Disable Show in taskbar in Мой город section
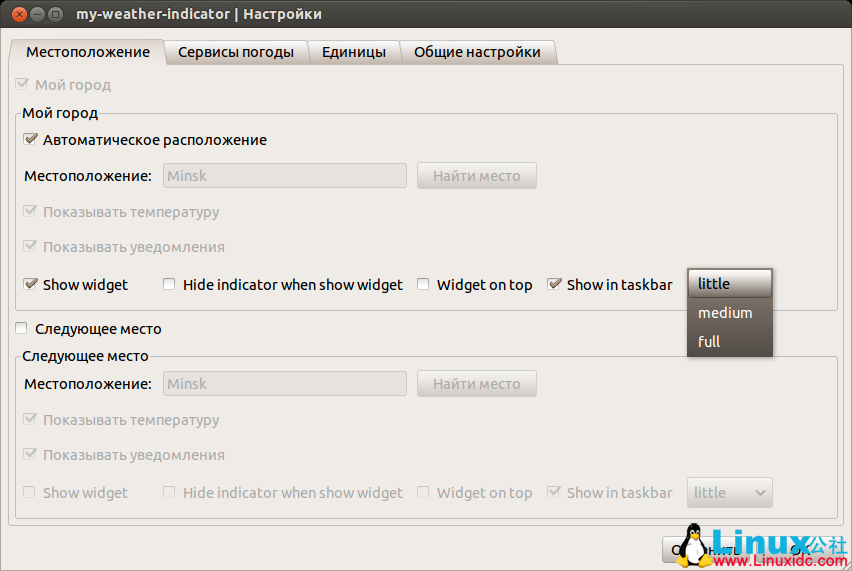This screenshot has height=571, width=852. coord(555,285)
